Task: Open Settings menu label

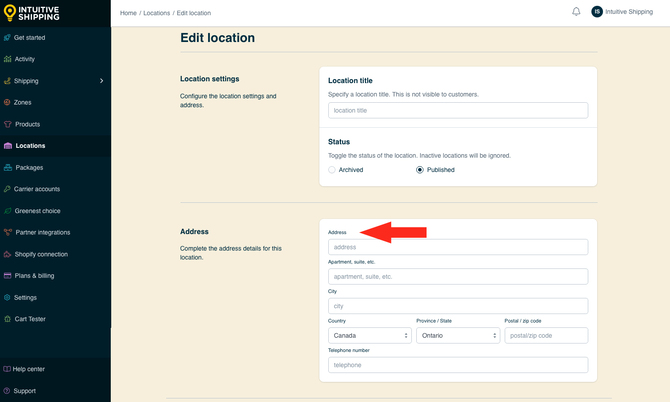Action: [25, 297]
